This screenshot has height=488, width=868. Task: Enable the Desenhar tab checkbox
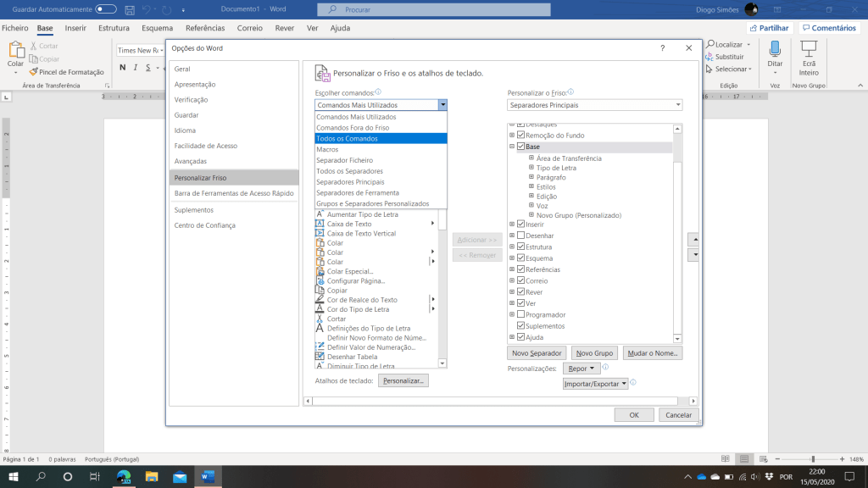[521, 236]
